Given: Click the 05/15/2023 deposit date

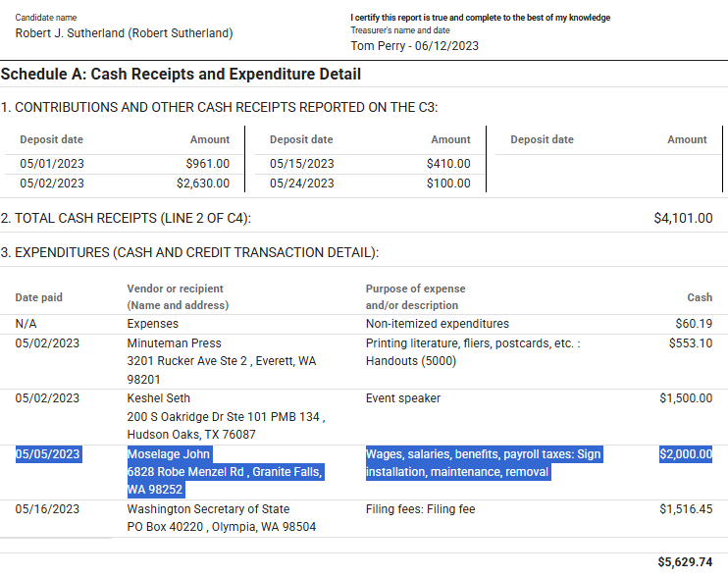Looking at the screenshot, I should click(x=302, y=164).
